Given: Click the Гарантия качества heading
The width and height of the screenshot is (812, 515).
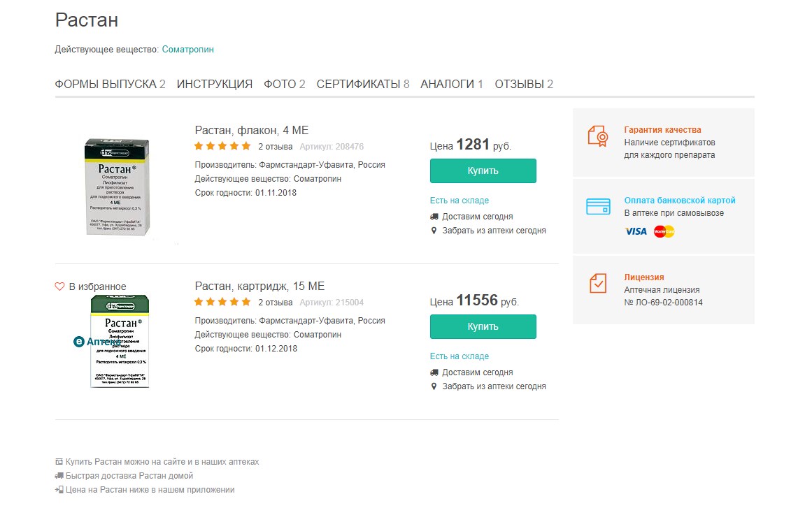Looking at the screenshot, I should [x=662, y=130].
